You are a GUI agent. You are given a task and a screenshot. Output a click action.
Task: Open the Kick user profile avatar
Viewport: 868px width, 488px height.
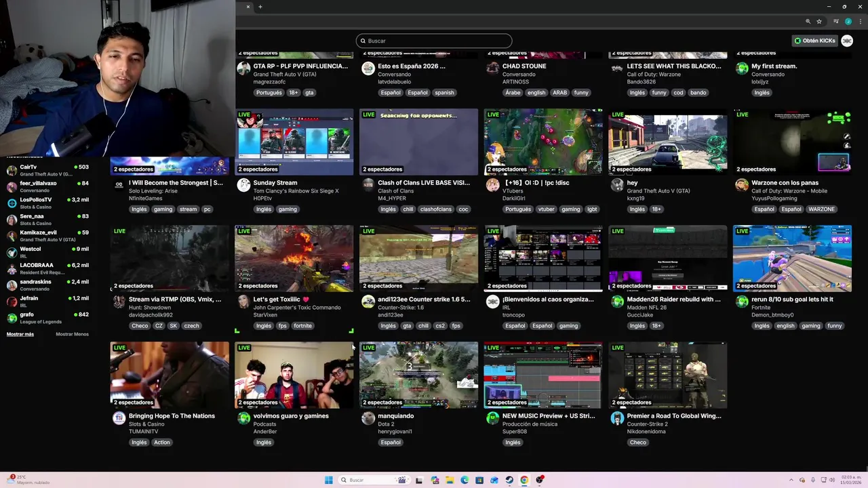pyautogui.click(x=847, y=41)
